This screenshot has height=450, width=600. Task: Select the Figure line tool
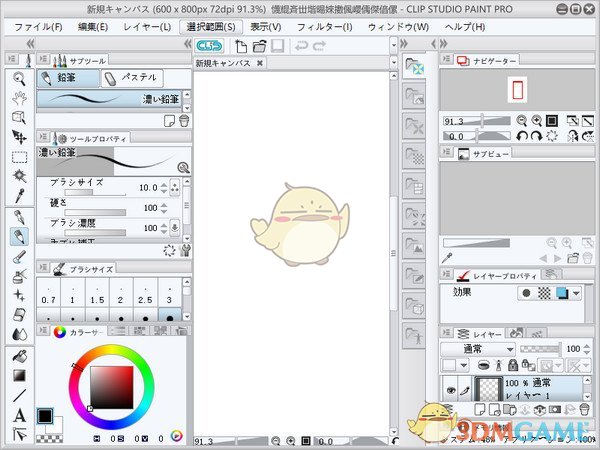[x=19, y=395]
